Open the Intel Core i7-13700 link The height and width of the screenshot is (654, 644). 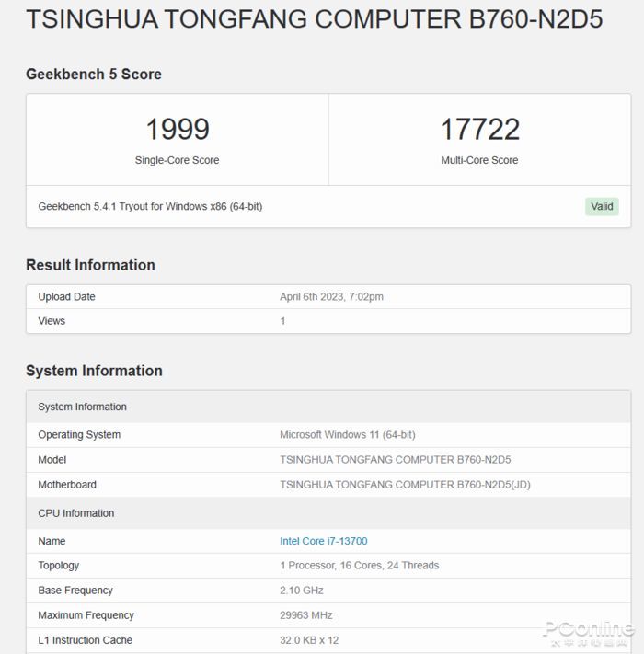click(x=323, y=541)
